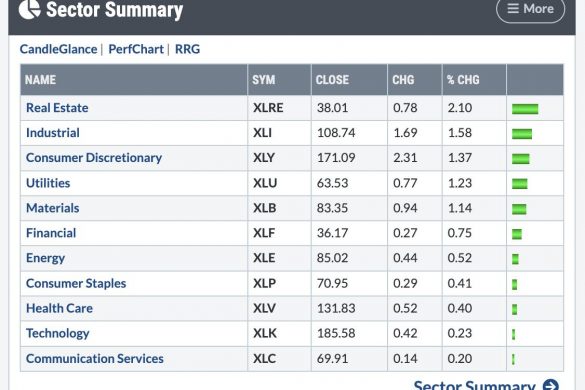Click the Sector Summary pie chart icon

[29, 9]
